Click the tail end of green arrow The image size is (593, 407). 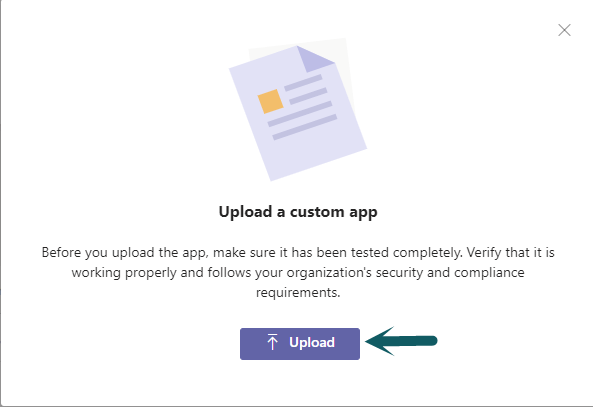click(x=429, y=341)
